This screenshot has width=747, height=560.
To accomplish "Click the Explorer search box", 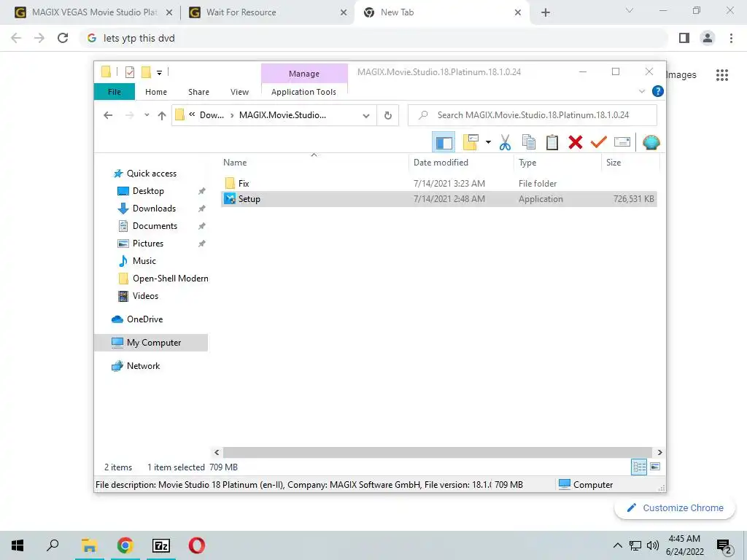I will coord(532,115).
